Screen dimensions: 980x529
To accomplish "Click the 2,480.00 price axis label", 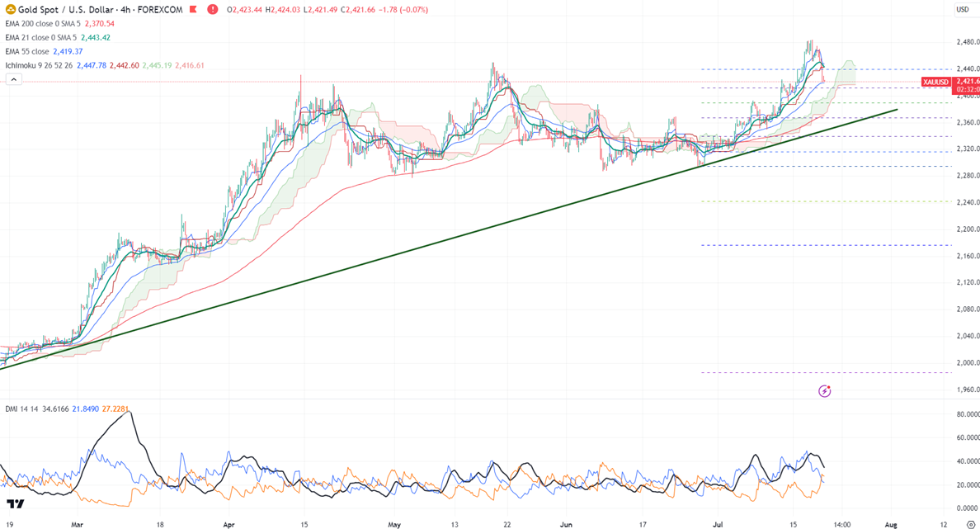I will [968, 43].
